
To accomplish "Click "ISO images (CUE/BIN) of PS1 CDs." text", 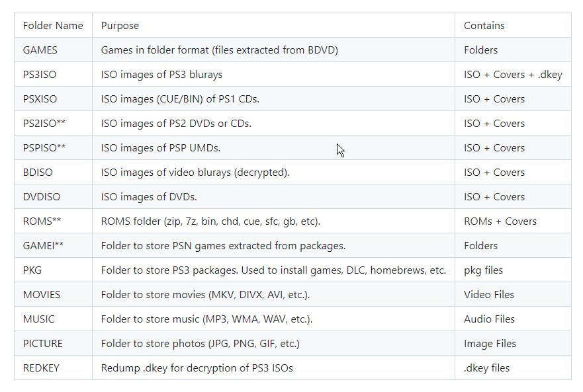I will [x=180, y=99].
